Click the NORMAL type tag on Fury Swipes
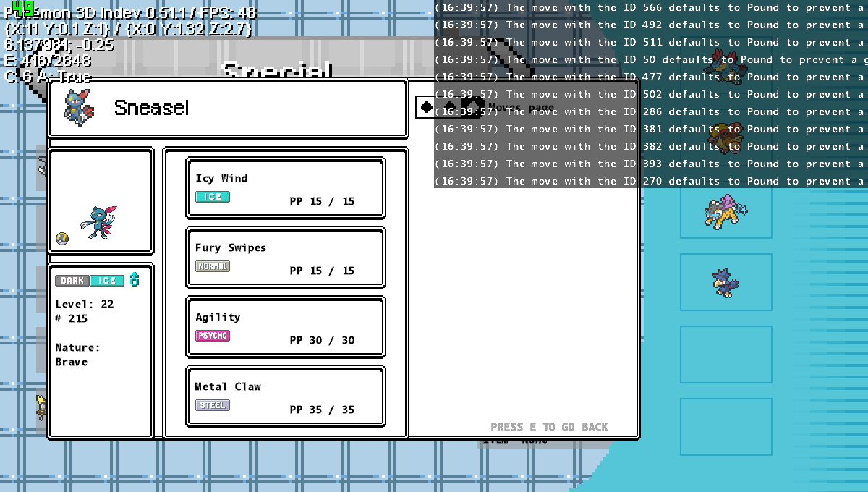The height and width of the screenshot is (492, 868). (213, 266)
